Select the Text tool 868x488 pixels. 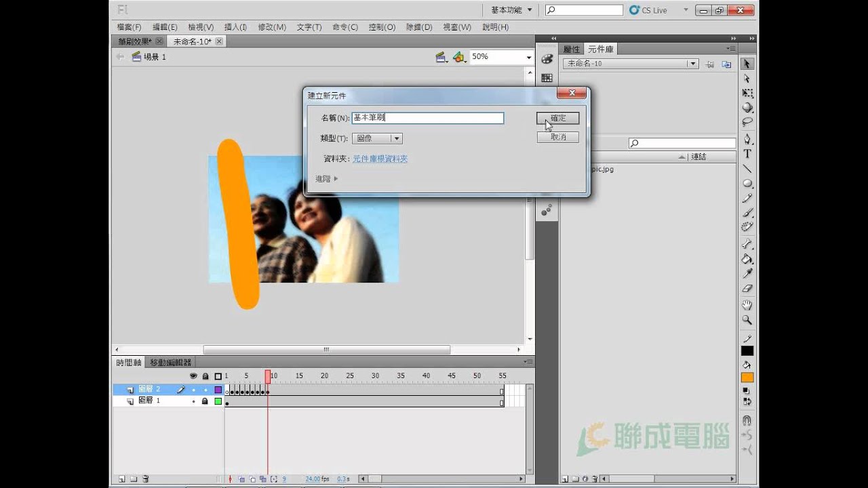click(747, 154)
